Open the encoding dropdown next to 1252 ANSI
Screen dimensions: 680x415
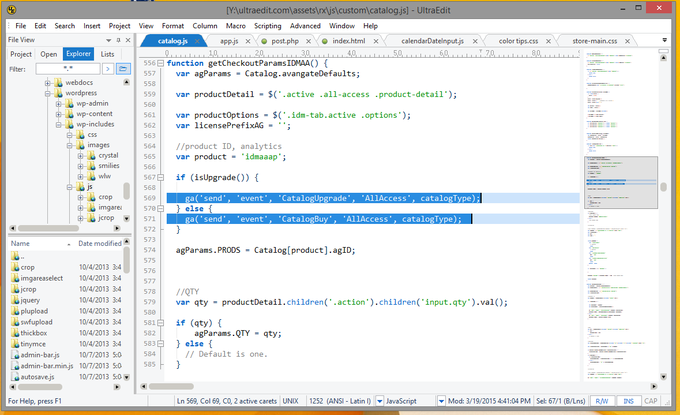click(379, 401)
